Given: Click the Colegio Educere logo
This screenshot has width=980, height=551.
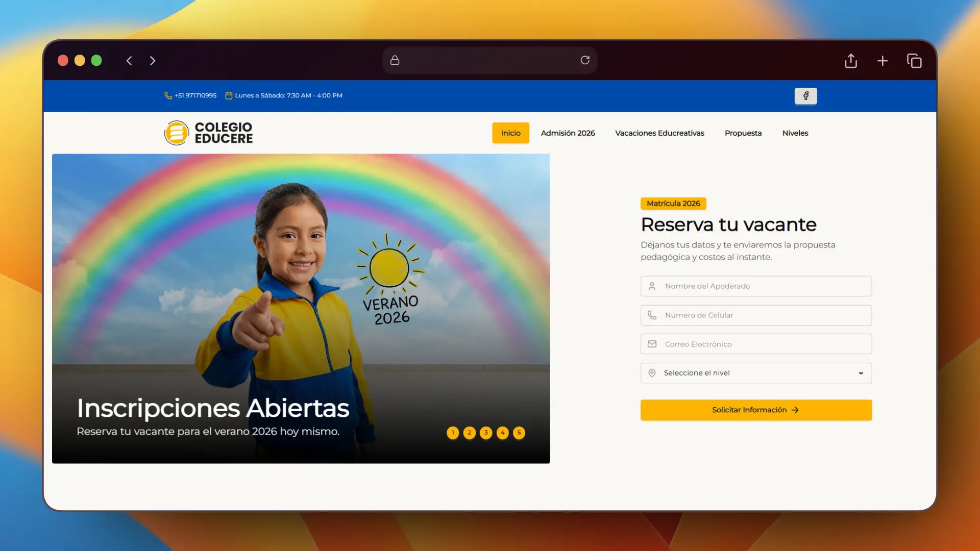Looking at the screenshot, I should tap(208, 133).
